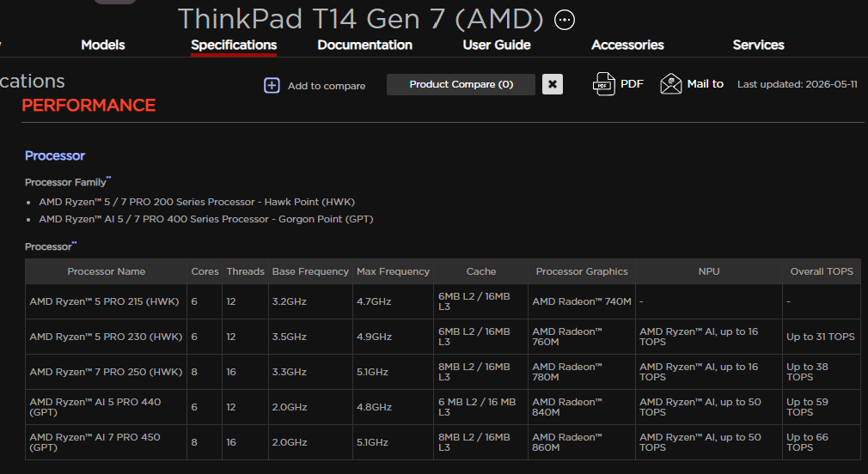Click the Up to 59 TOPS cell
868x474 pixels.
822,407
